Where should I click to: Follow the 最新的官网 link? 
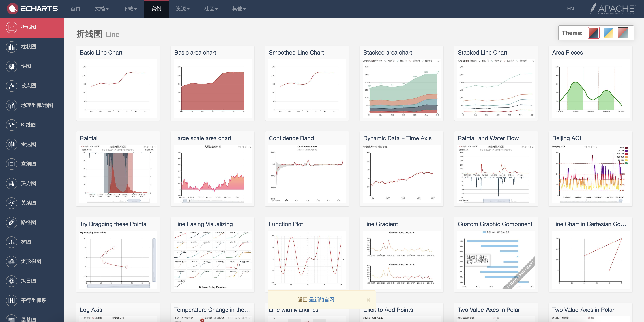(x=321, y=299)
